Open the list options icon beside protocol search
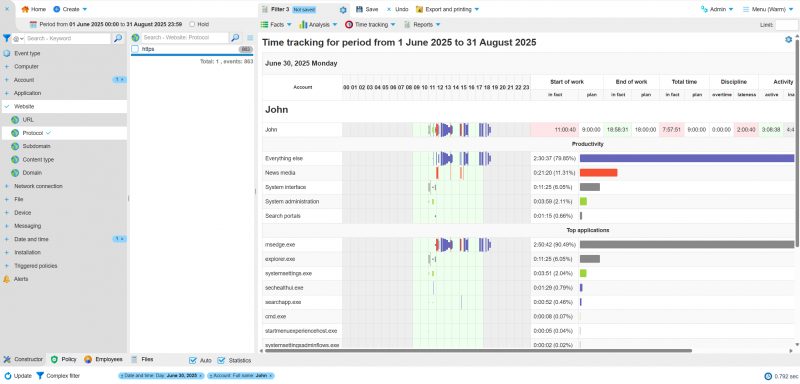The width and height of the screenshot is (800, 384). 250,38
